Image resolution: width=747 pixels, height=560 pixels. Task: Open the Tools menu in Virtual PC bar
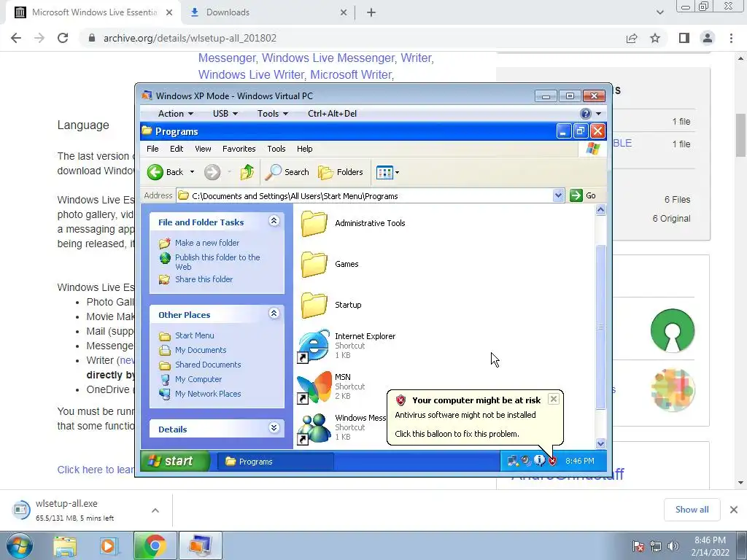pyautogui.click(x=273, y=114)
